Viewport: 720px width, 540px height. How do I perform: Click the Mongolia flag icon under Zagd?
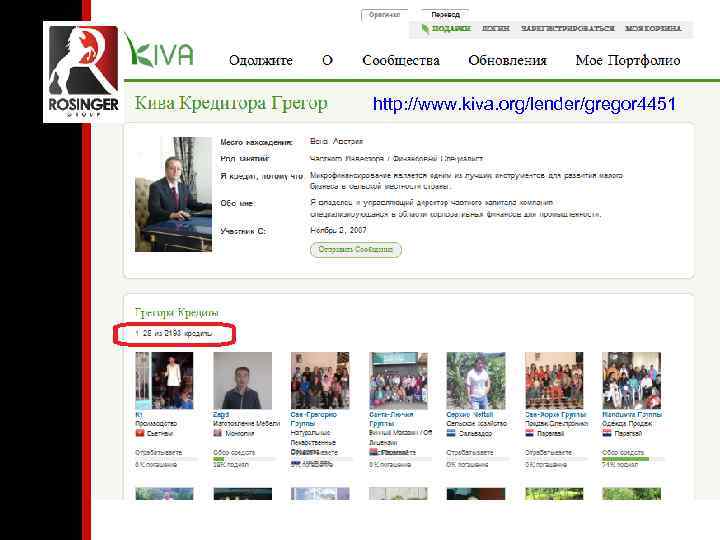point(218,433)
